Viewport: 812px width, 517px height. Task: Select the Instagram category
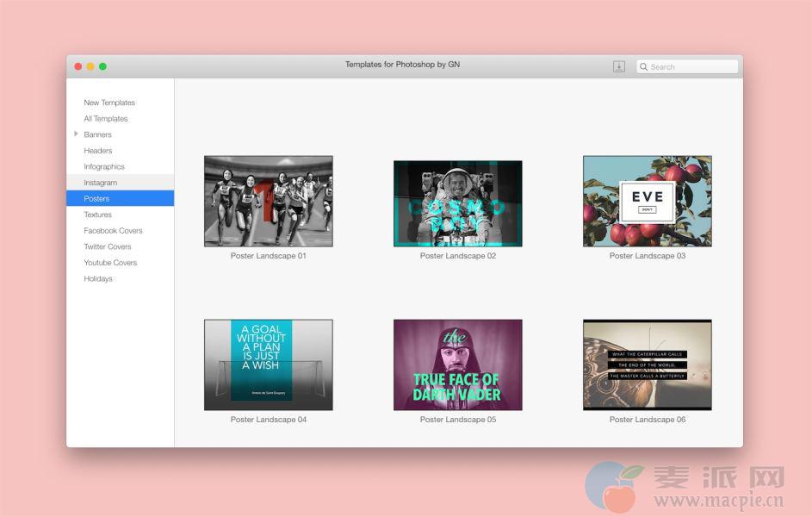point(100,183)
